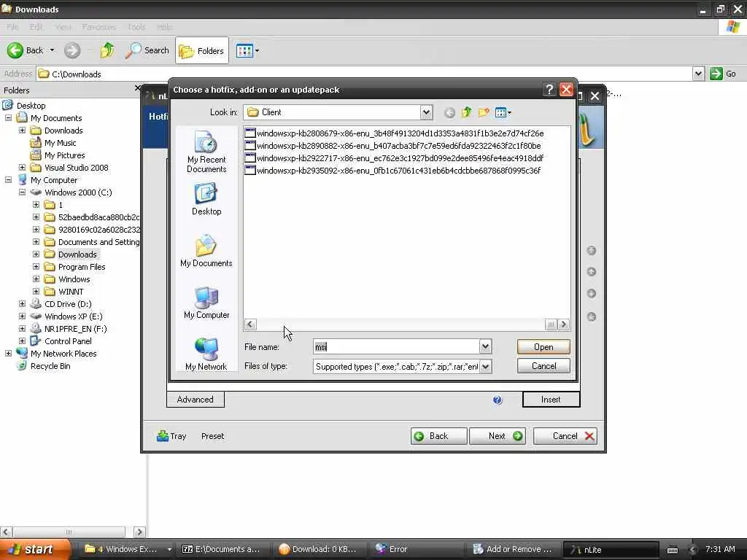
Task: Close the Folders pane with its X
Action: click(137, 88)
